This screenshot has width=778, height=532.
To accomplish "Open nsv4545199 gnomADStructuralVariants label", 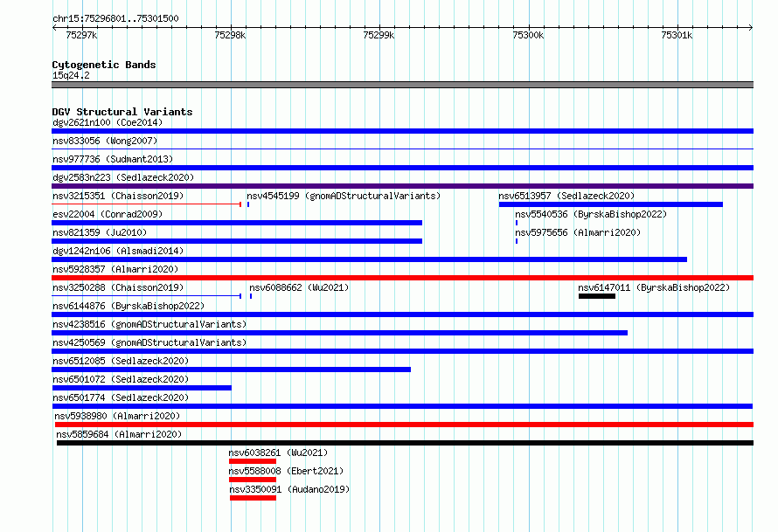I will (344, 196).
